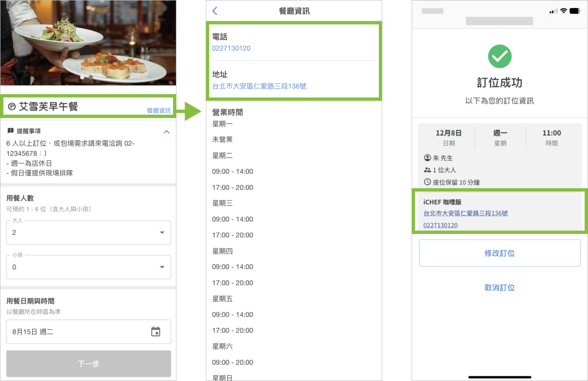
Task: Click the Ⓟ icon before restaurant name
Action: point(11,106)
